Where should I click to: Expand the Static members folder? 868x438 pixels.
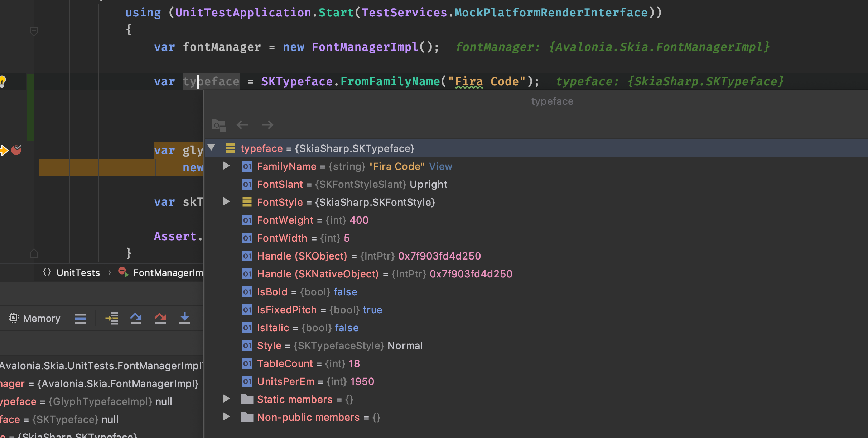point(226,399)
